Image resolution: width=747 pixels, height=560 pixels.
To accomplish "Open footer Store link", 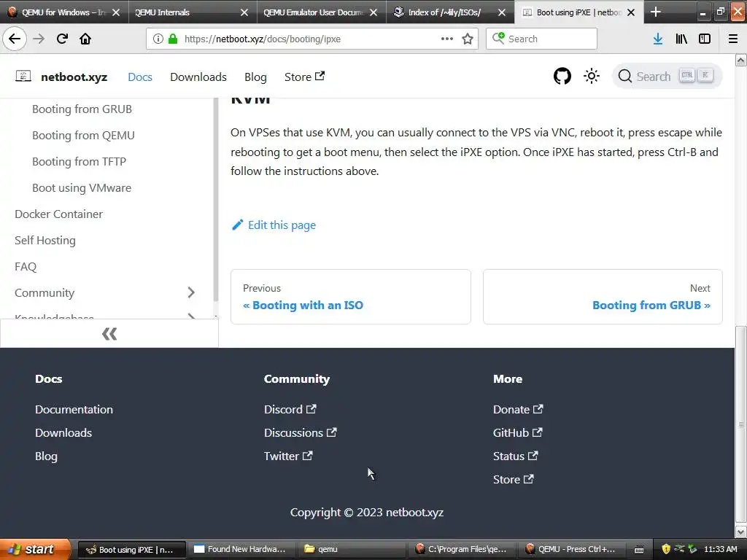I will pos(513,479).
